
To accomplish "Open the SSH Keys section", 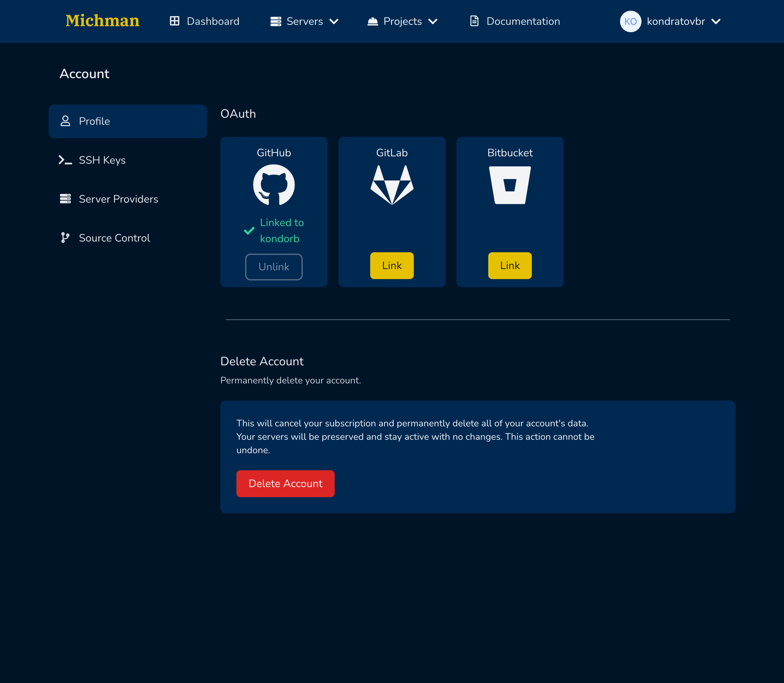I will pos(102,160).
